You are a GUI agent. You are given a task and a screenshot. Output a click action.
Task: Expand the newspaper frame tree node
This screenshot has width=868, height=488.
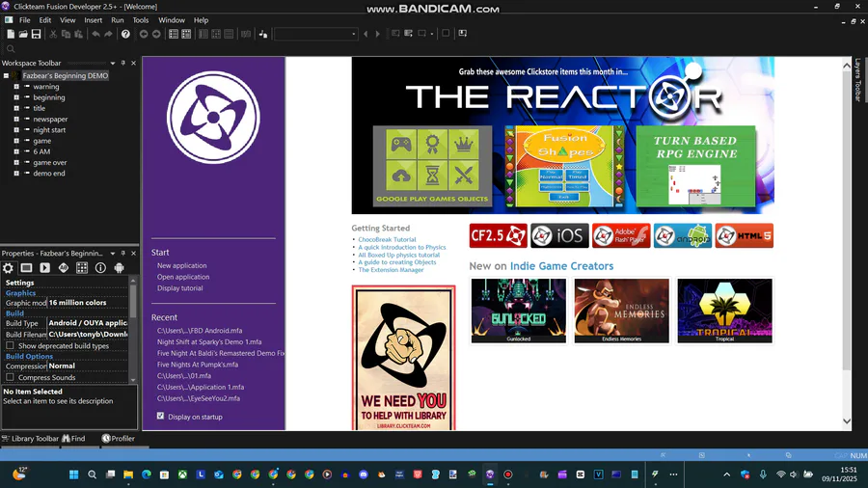click(16, 119)
